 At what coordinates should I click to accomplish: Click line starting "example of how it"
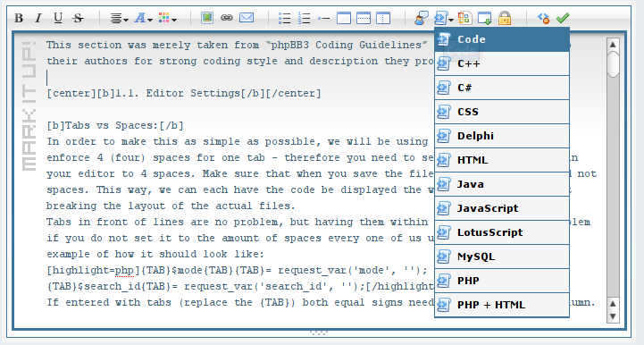pos(155,254)
